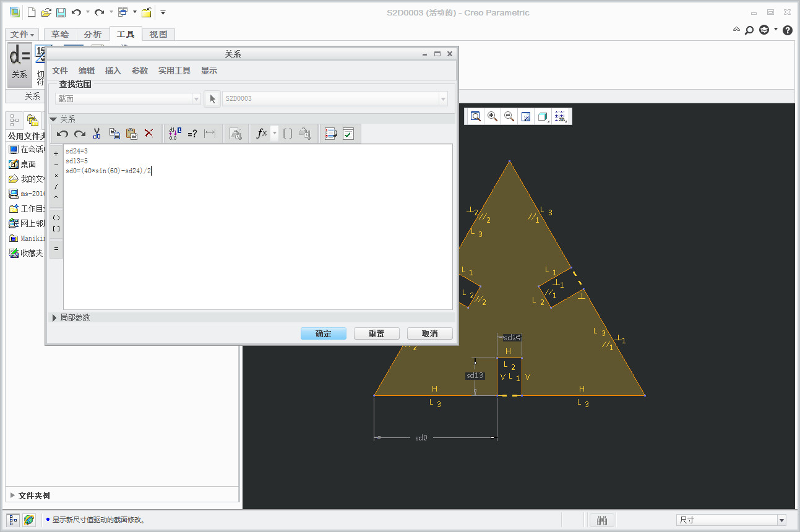Redo using the main quick access toolbar
The image size is (800, 532).
coord(99,12)
